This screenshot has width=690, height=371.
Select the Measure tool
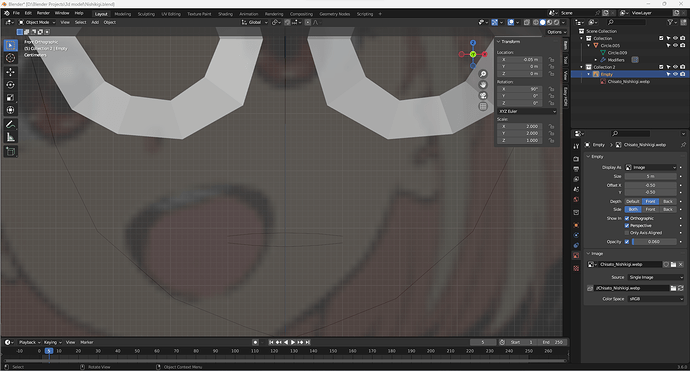tap(11, 137)
